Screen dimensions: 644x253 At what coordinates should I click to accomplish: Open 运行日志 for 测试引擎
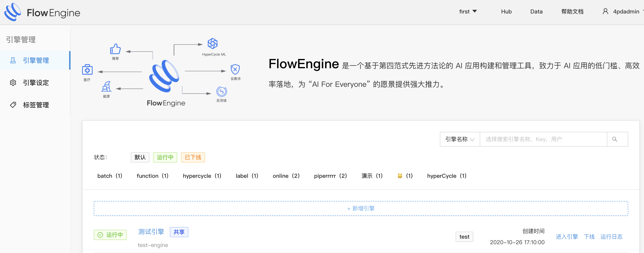click(x=611, y=237)
